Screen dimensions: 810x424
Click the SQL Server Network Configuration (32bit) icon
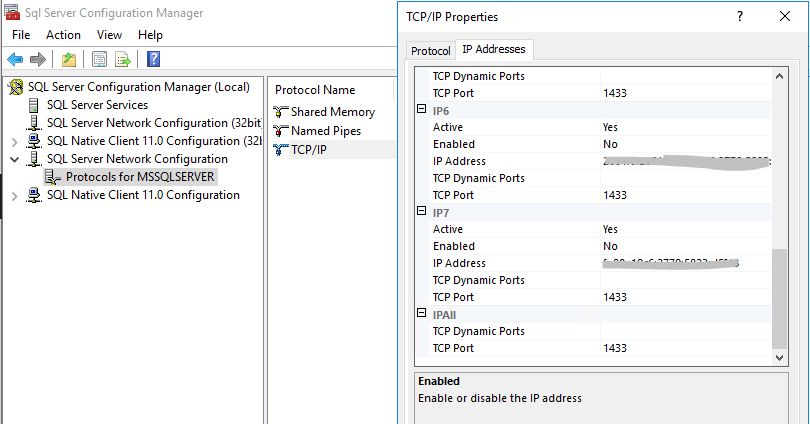pos(34,123)
